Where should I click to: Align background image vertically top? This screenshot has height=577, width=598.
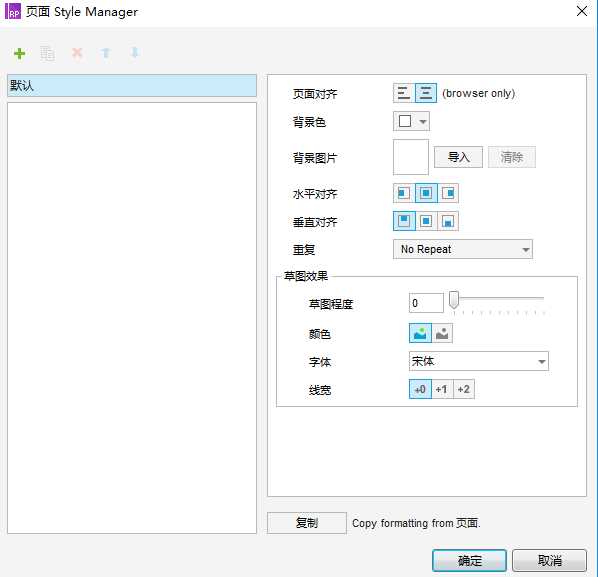404,221
